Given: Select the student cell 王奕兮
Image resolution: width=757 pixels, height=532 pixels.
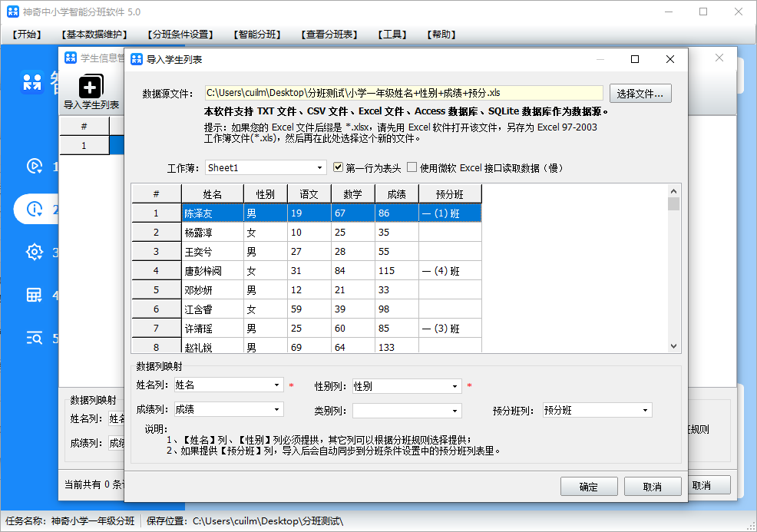Looking at the screenshot, I should coord(213,252).
